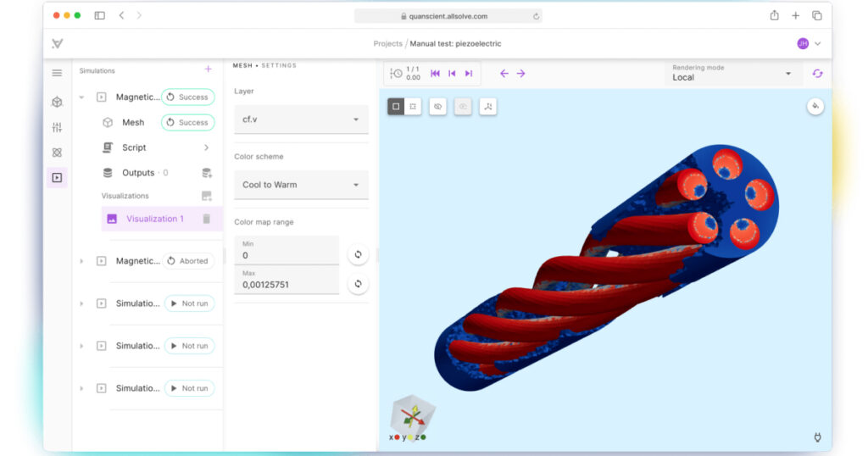Click the plug icon at viewer corner
Viewport: 868px width, 456px height.
[818, 437]
